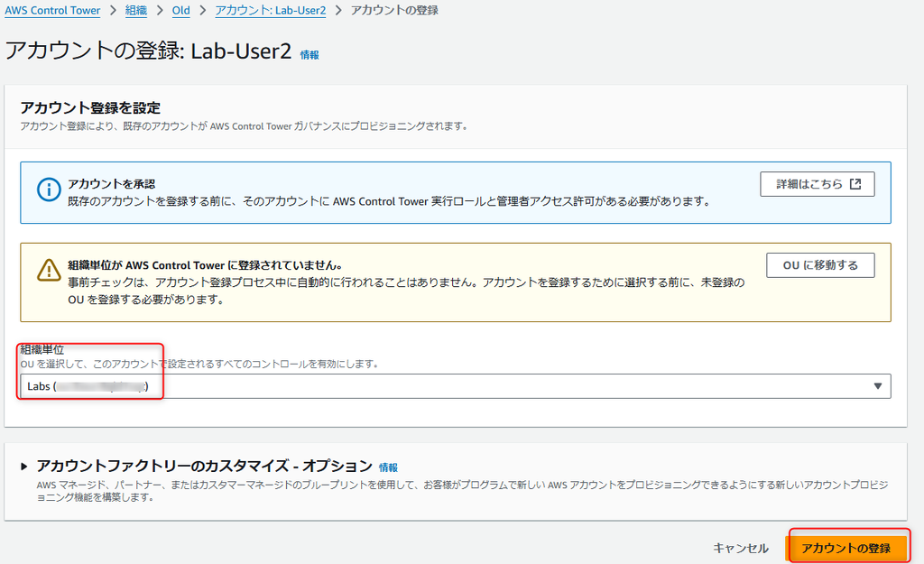Image resolution: width=924 pixels, height=564 pixels.
Task: Go to the 組織 breadcrumb link
Action: (136, 11)
